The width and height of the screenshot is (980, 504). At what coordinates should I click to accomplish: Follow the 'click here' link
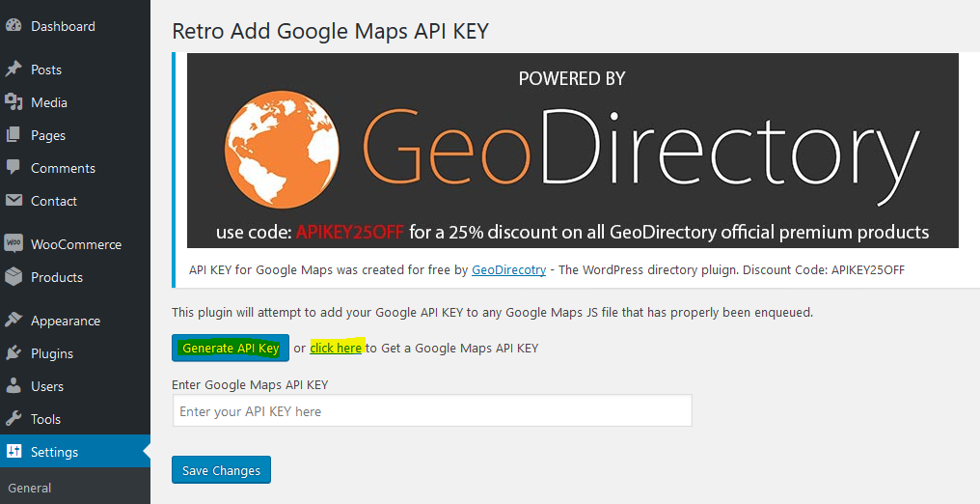click(336, 348)
